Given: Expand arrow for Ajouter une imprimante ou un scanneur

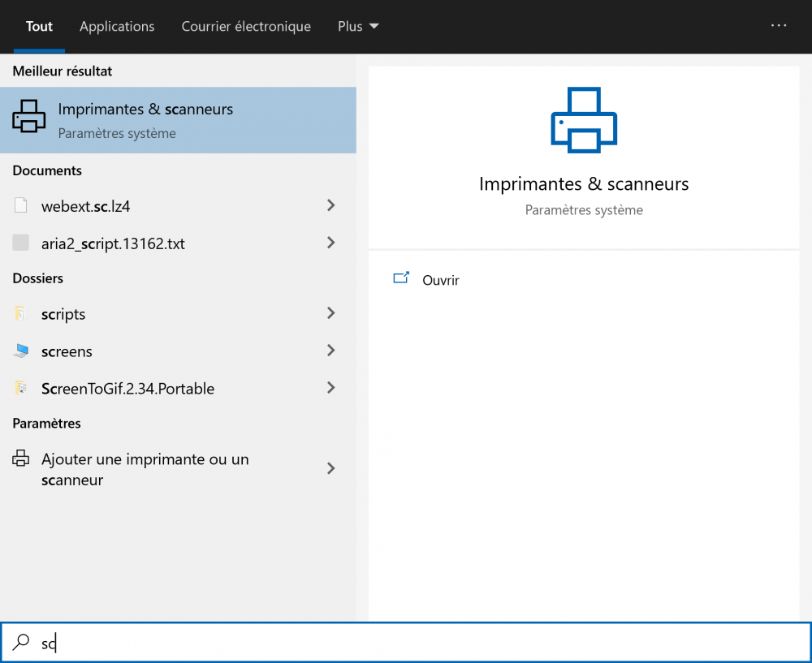Looking at the screenshot, I should [x=330, y=468].
